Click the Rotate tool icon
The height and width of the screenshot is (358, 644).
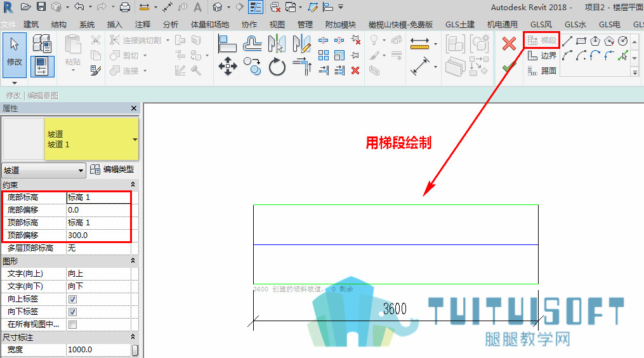pos(277,66)
